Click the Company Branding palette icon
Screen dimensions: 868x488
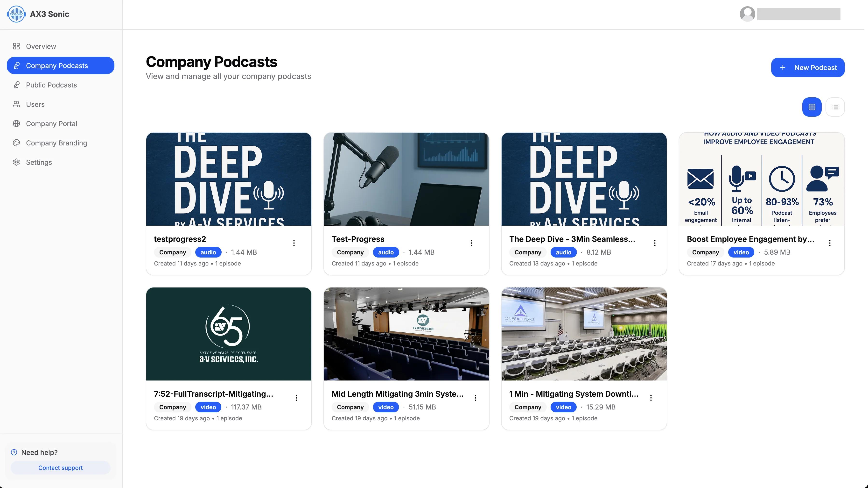16,143
